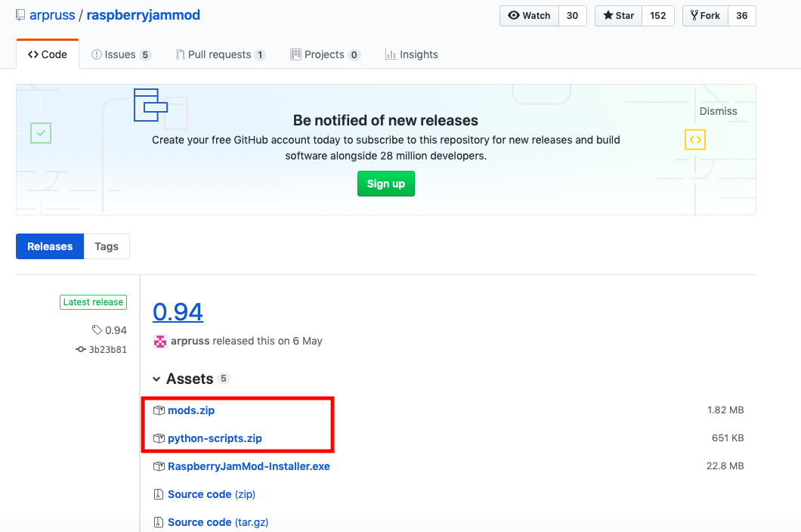Image resolution: width=801 pixels, height=532 pixels.
Task: Click the tag icon next to 0.94
Action: tap(97, 330)
